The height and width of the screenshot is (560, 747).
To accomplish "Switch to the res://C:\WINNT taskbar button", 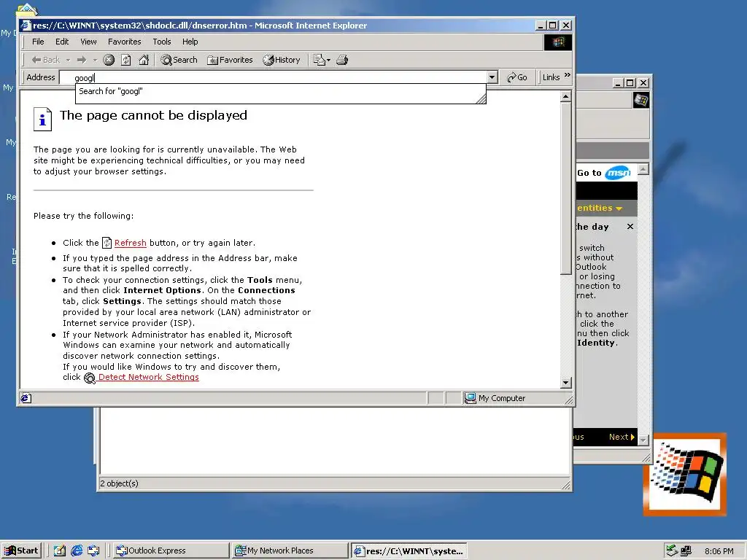I will point(409,551).
